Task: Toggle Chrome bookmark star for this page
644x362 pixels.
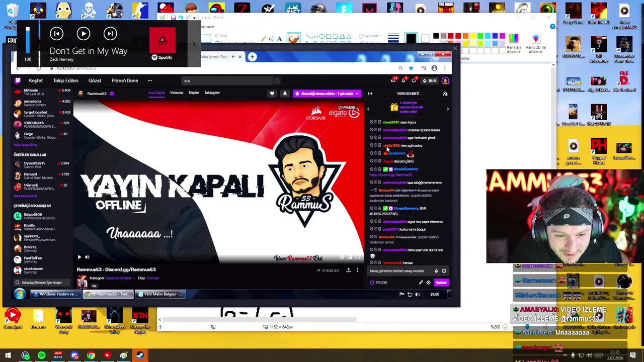Action: click(411, 68)
